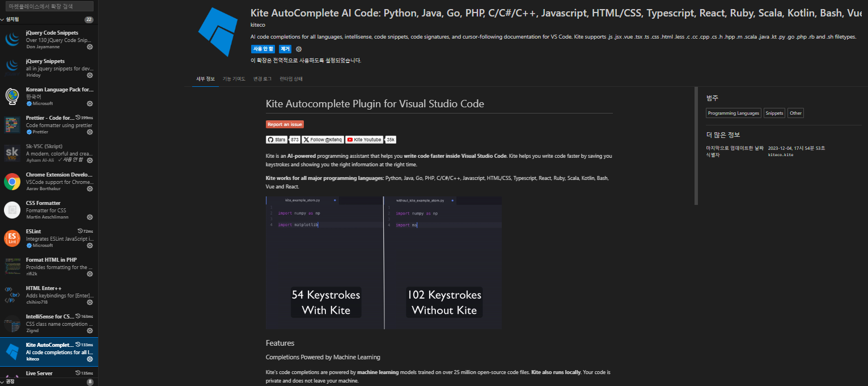Click the Report an issue badge
The height and width of the screenshot is (386, 868).
click(285, 124)
